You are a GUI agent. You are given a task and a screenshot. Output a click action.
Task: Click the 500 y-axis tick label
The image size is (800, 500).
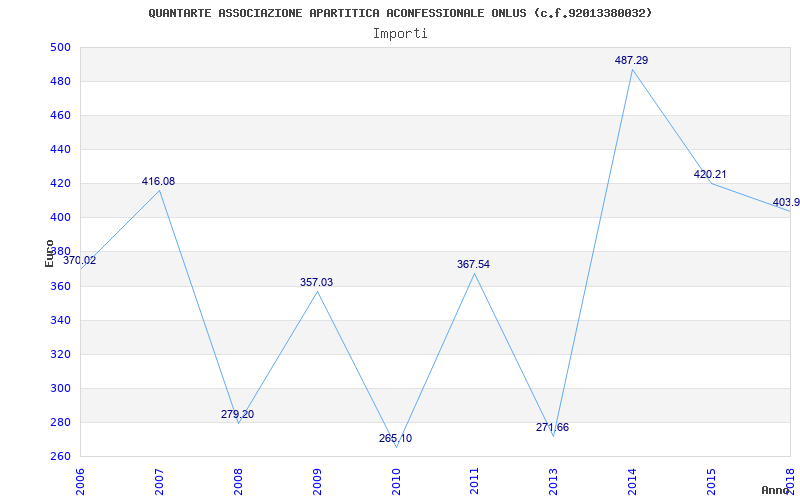click(x=60, y=47)
